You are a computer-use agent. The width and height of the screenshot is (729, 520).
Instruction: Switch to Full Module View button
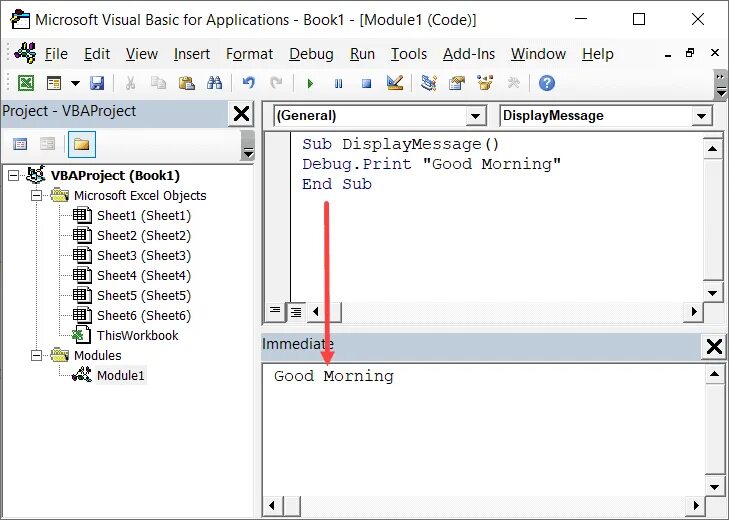[x=296, y=311]
